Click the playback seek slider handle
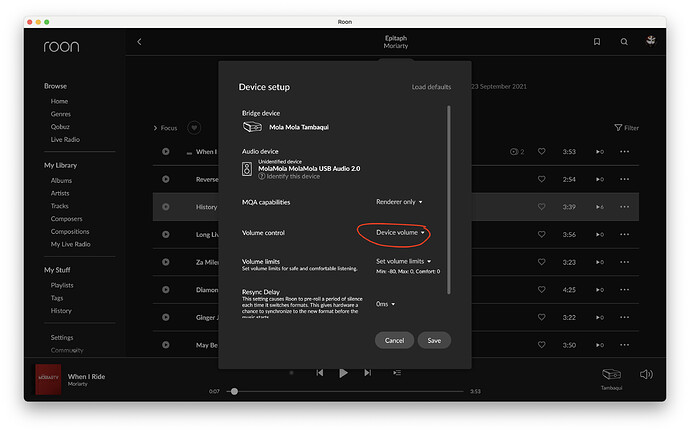The image size is (690, 432). tap(235, 391)
